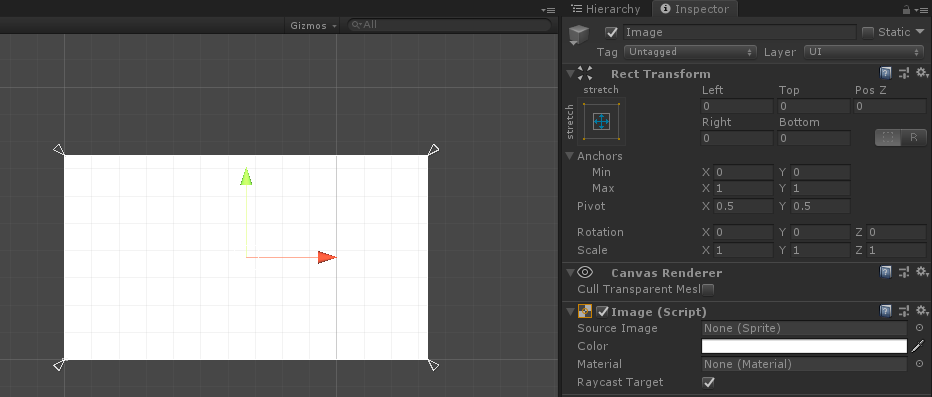Screen dimensions: 932x397
Task: Open Image (Script) preset selector icon
Action: pyautogui.click(x=904, y=311)
